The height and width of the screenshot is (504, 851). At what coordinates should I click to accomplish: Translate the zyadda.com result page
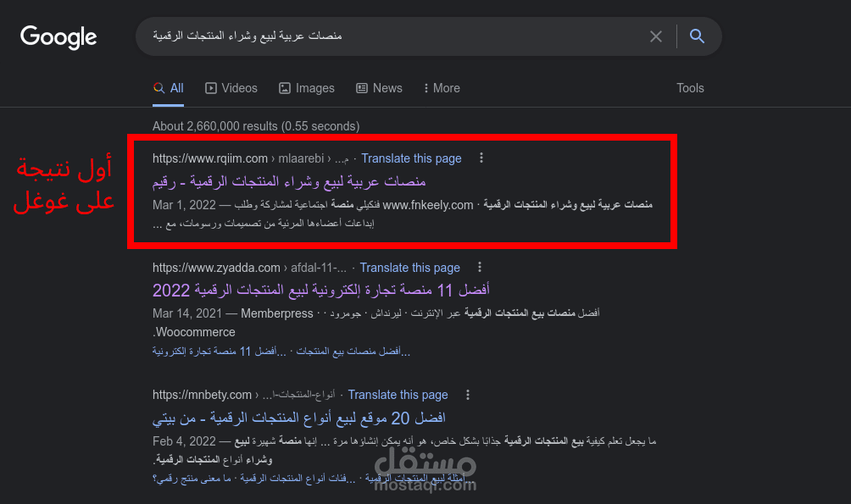409,268
